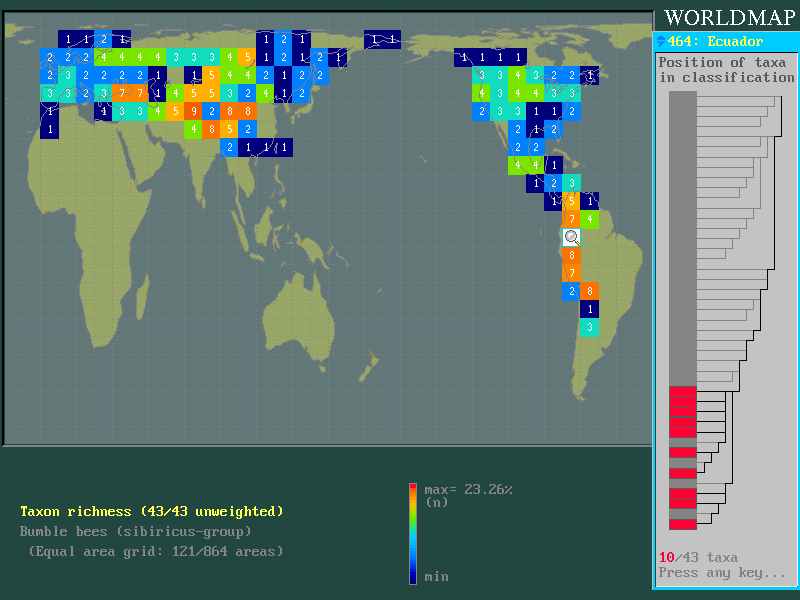Viewport: 800px width, 600px height.
Task: Click the large gray upper section of the classification bar
Action: click(682, 235)
